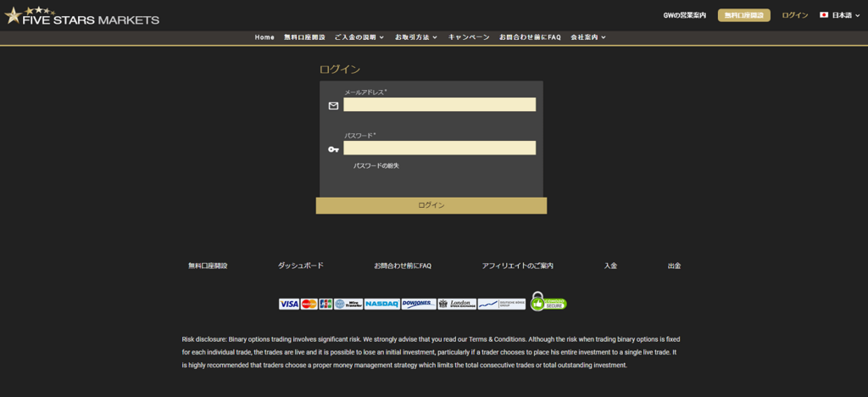
Task: Click the Mastercard payment badge
Action: (309, 304)
